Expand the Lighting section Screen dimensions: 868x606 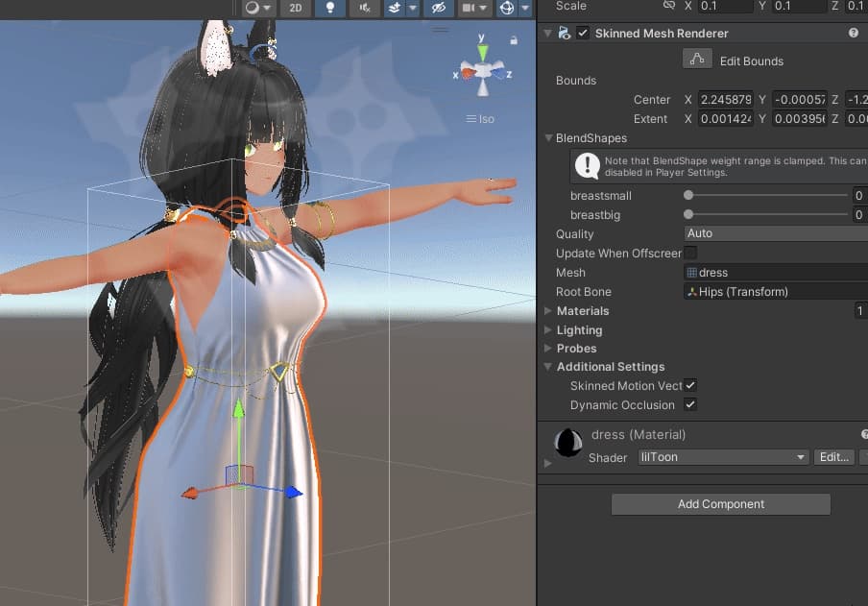[x=548, y=330]
